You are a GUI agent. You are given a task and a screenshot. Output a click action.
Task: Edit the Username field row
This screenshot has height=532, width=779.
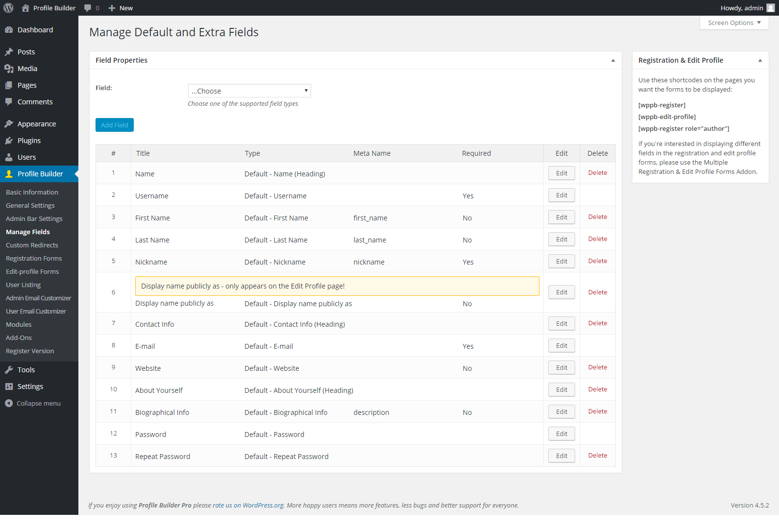[x=561, y=195]
